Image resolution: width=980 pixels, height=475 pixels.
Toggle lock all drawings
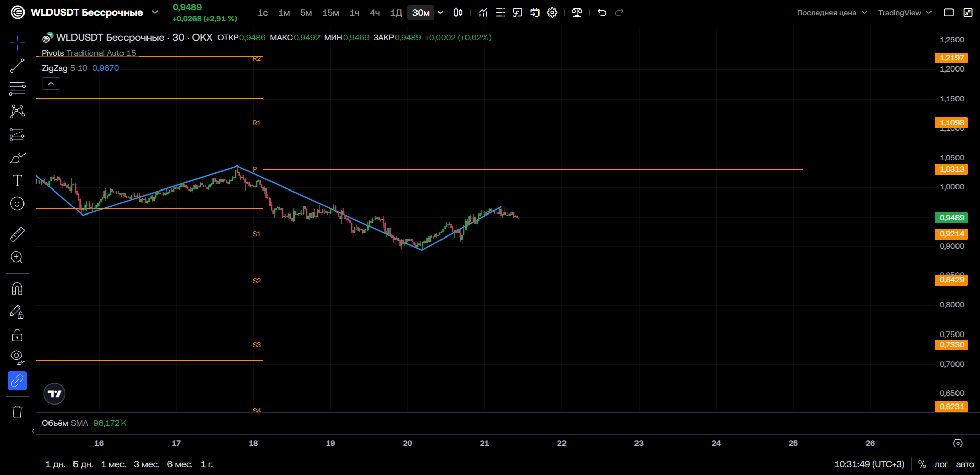(x=17, y=335)
